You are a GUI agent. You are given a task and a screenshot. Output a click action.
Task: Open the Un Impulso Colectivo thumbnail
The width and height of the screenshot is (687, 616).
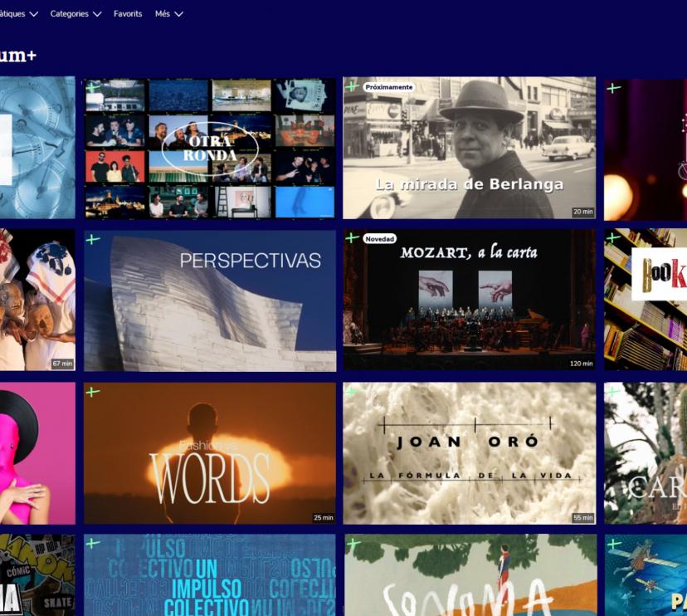[210, 575]
